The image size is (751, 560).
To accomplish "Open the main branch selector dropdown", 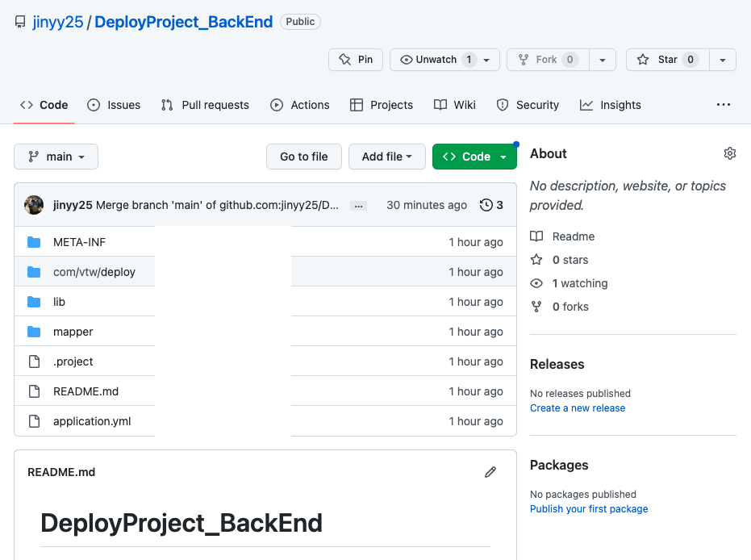I will click(56, 157).
